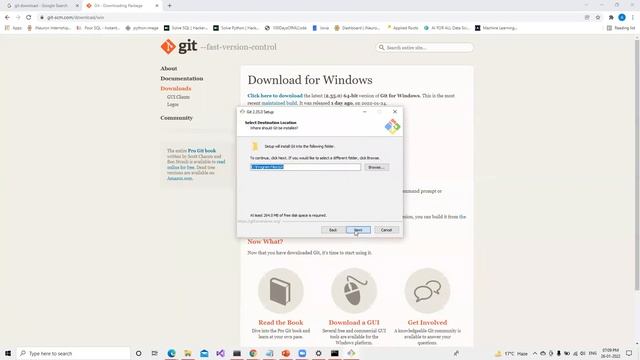Open Task View on the taskbar
640x360 pixels.
[155, 353]
